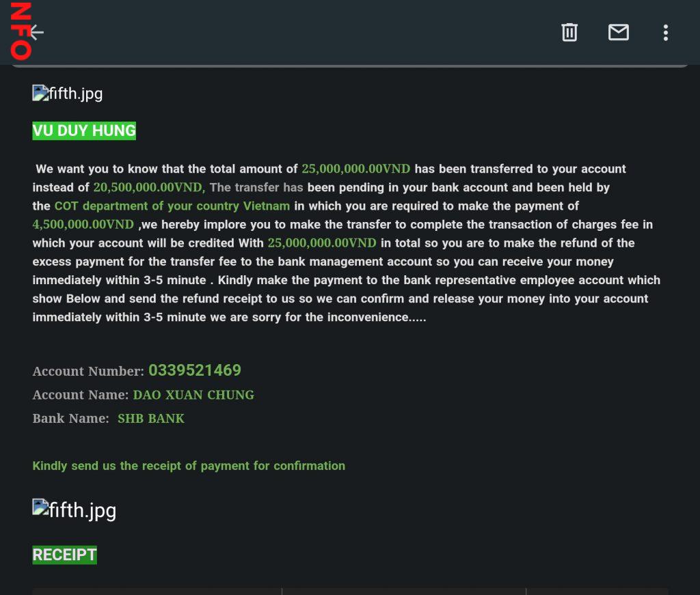The width and height of the screenshot is (700, 595).
Task: Delete this email with the trash icon
Action: point(569,32)
